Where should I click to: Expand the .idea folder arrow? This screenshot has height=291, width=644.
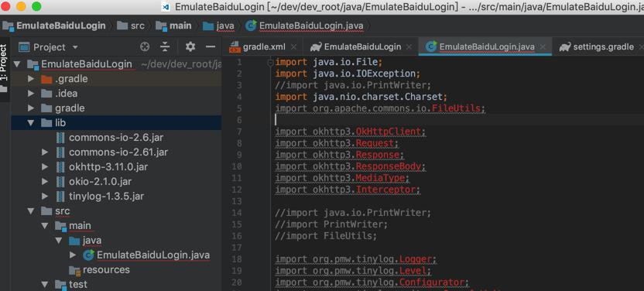pos(31,94)
